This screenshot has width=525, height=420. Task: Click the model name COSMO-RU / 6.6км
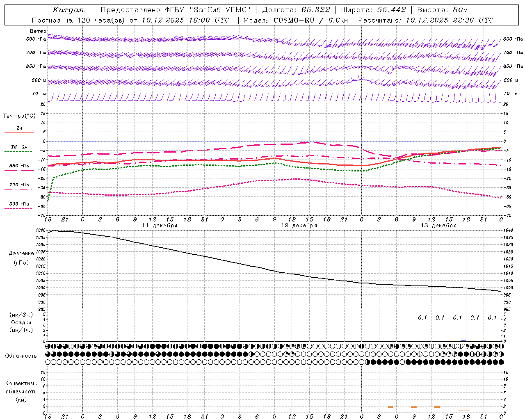click(310, 20)
